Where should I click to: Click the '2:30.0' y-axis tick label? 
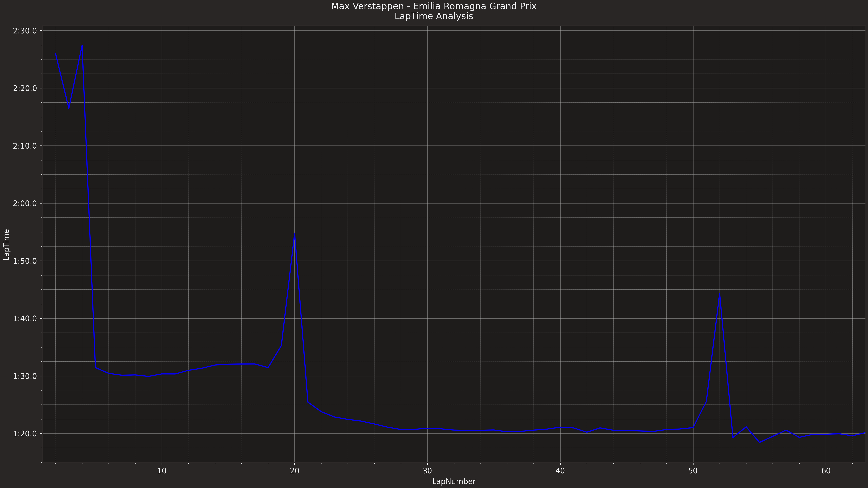point(25,31)
